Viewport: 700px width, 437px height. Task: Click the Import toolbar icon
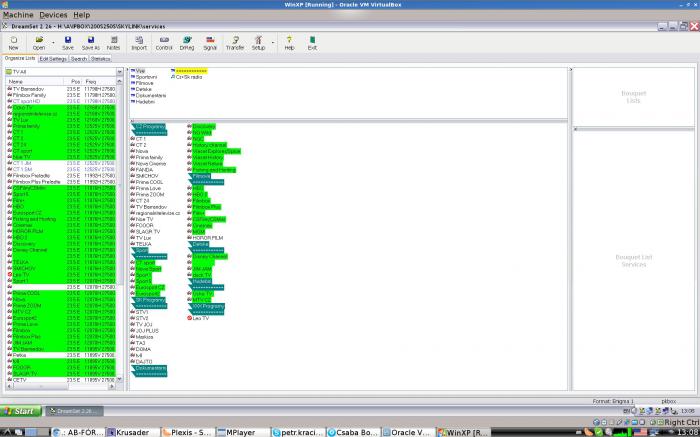(x=139, y=43)
